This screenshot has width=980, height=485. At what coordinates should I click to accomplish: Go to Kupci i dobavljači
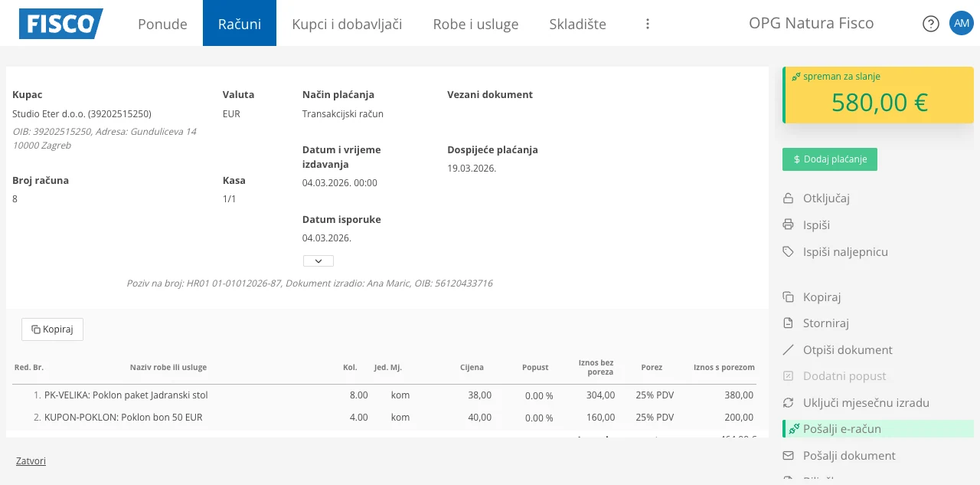[x=347, y=24]
